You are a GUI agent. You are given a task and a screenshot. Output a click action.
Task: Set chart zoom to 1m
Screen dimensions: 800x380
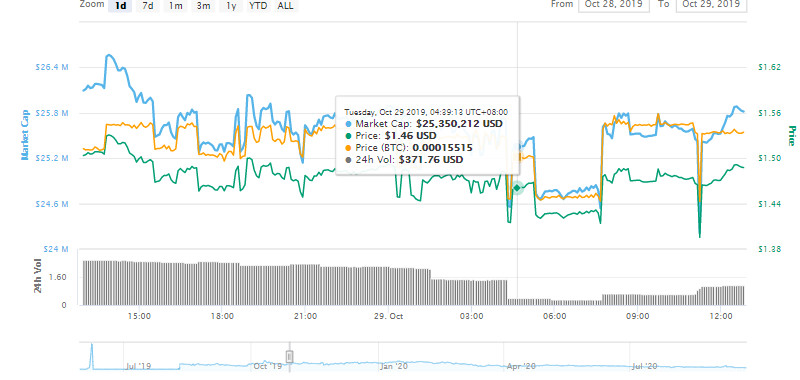[176, 6]
